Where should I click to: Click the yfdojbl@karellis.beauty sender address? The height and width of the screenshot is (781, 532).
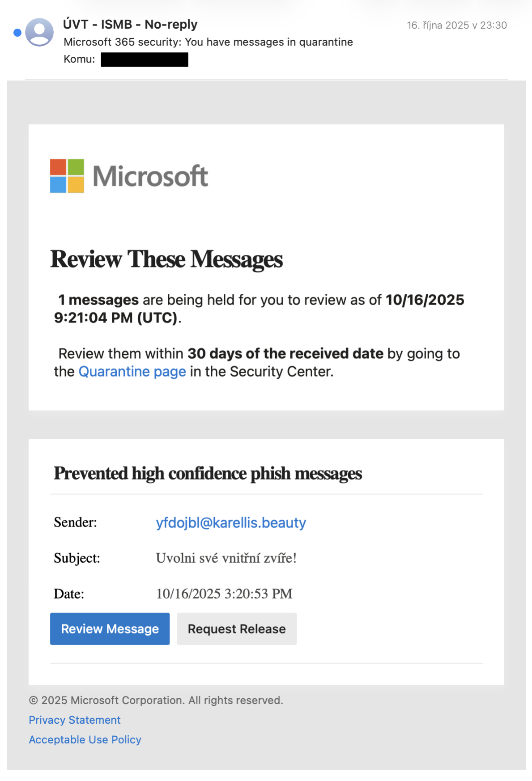(231, 522)
